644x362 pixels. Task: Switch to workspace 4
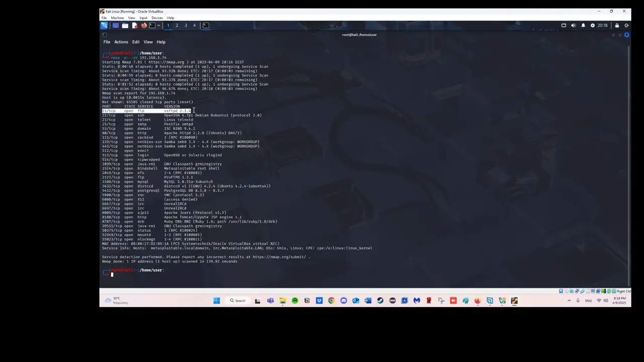point(194,25)
